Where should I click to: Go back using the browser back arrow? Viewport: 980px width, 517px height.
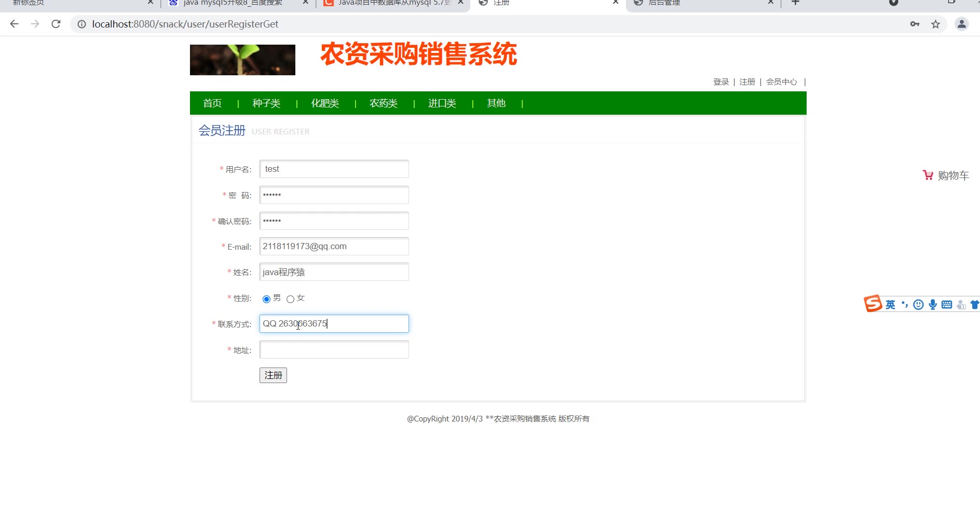[x=15, y=24]
